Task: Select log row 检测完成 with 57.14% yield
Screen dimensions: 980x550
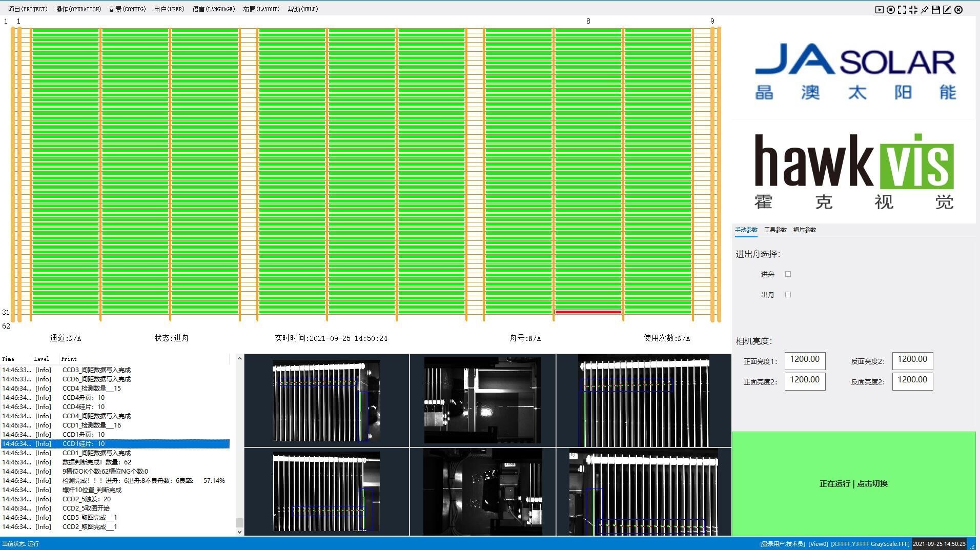Action: click(115, 481)
